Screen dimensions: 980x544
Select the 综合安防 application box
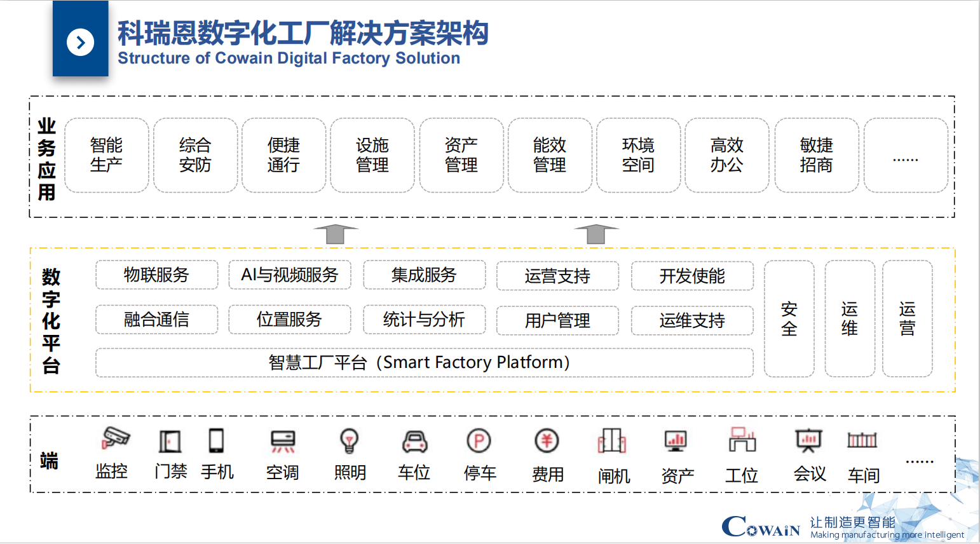click(x=195, y=155)
